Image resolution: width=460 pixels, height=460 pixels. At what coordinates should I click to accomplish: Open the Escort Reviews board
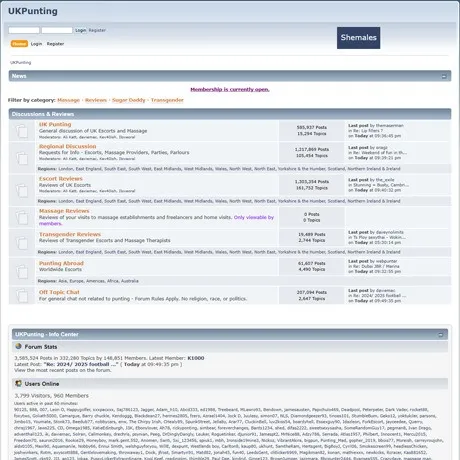[x=61, y=179]
